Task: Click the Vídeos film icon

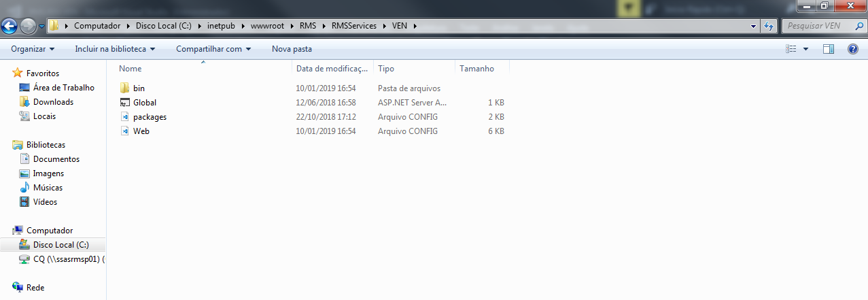Action: click(24, 202)
